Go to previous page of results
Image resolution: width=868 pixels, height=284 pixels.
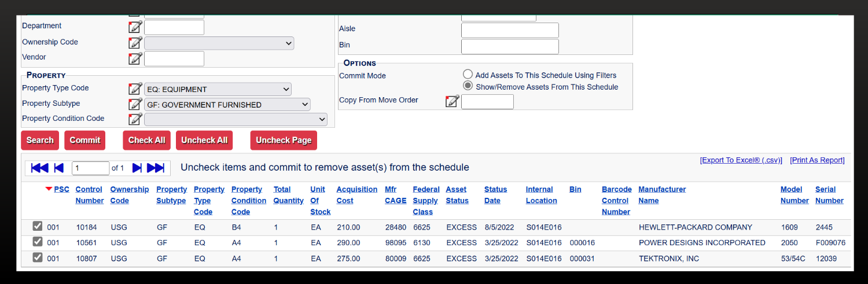click(58, 168)
